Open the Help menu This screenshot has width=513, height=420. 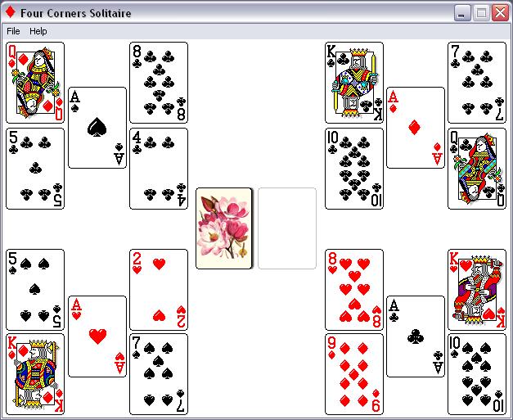click(x=38, y=31)
